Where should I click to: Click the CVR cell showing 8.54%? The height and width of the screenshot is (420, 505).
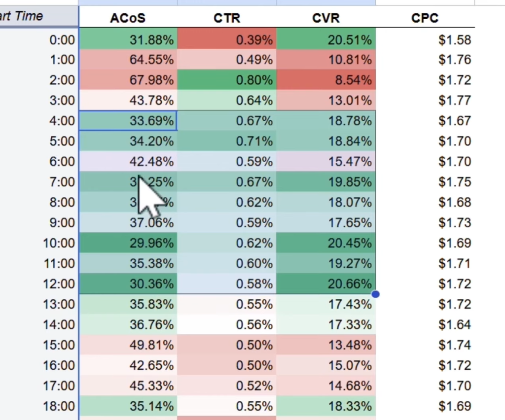point(326,80)
